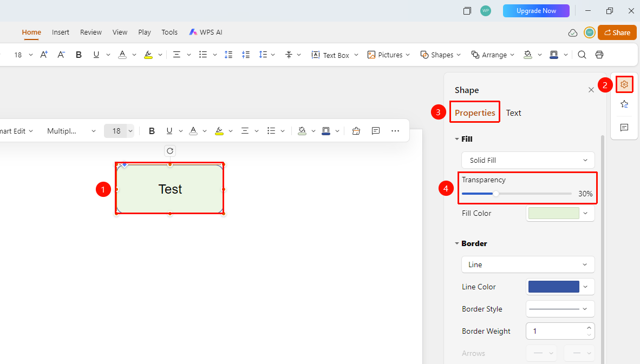Open the WPS AI tab

click(206, 32)
